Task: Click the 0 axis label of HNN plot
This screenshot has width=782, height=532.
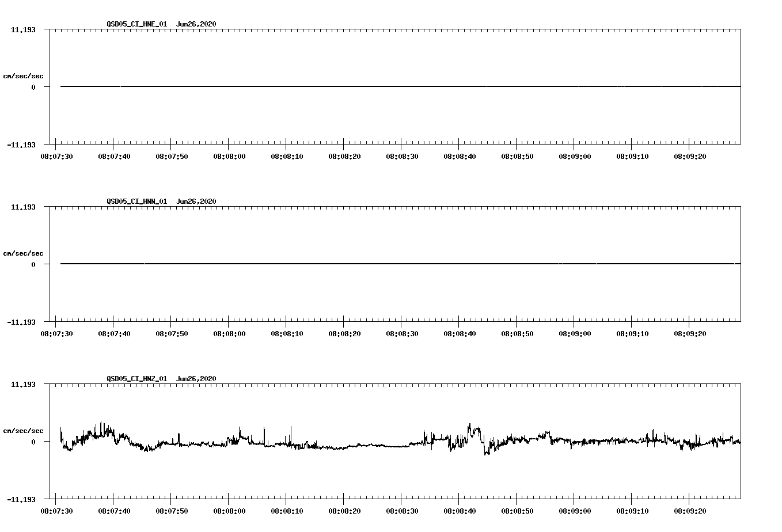Action: pos(33,264)
